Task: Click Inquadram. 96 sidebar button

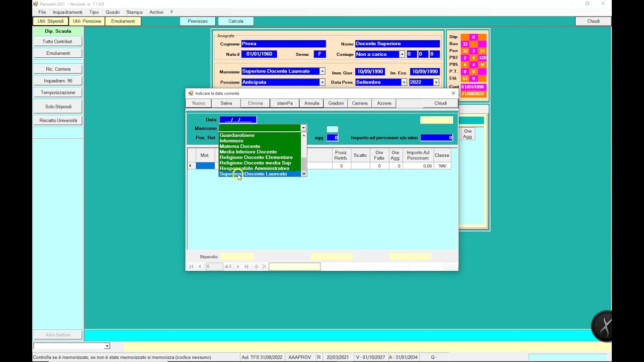Action: click(58, 81)
